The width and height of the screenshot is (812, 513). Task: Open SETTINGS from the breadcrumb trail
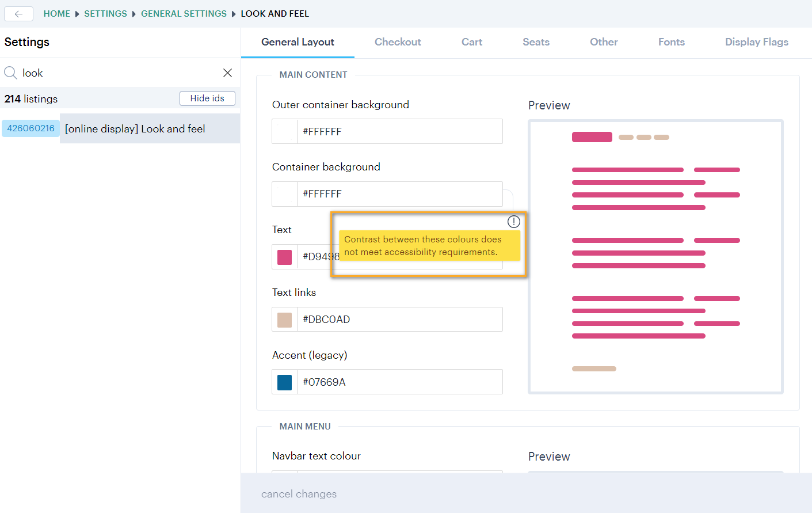[x=105, y=13]
